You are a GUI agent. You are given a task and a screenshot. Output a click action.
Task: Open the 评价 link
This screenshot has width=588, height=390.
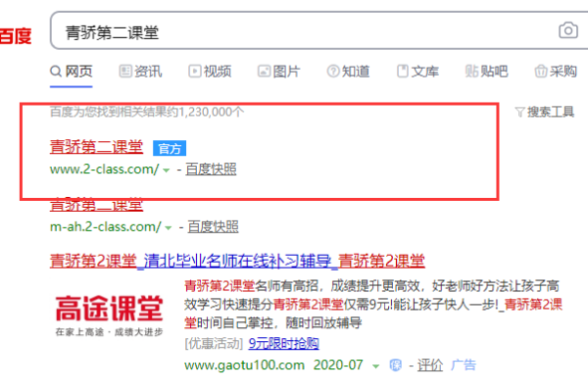coord(430,365)
